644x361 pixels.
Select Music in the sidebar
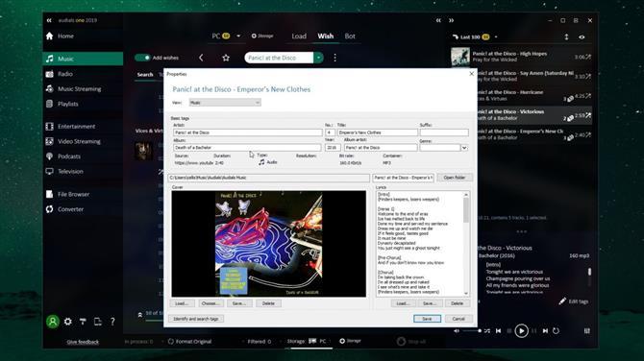(x=83, y=59)
